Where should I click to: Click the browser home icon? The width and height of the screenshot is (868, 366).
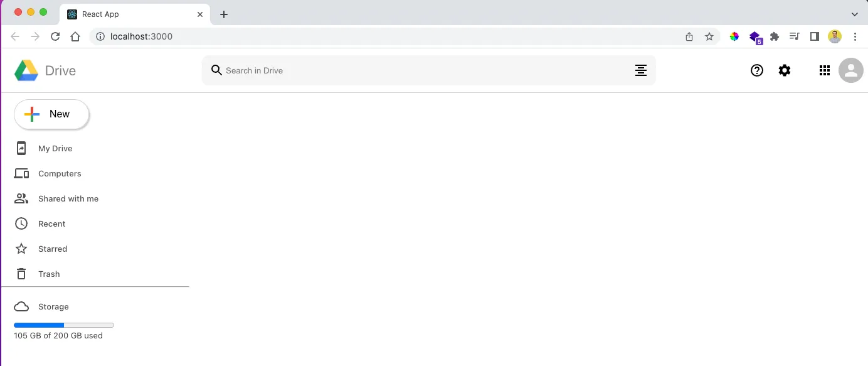pos(75,36)
